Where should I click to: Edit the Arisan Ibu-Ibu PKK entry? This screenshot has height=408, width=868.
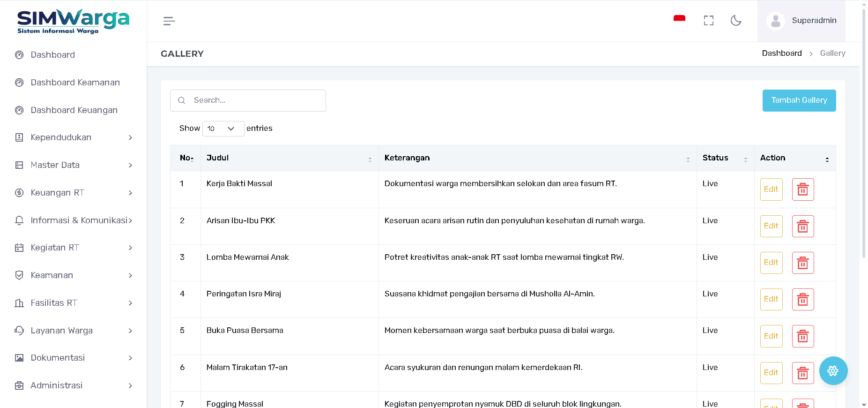(x=771, y=226)
